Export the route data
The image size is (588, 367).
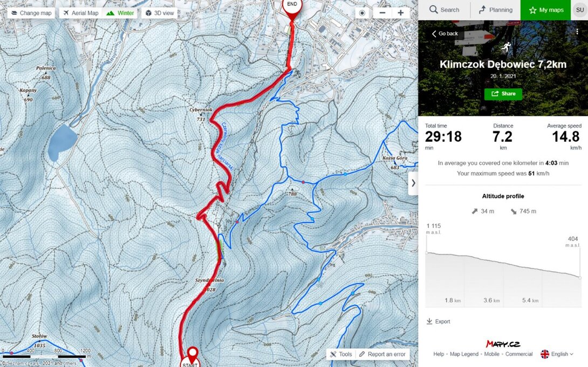coord(439,321)
